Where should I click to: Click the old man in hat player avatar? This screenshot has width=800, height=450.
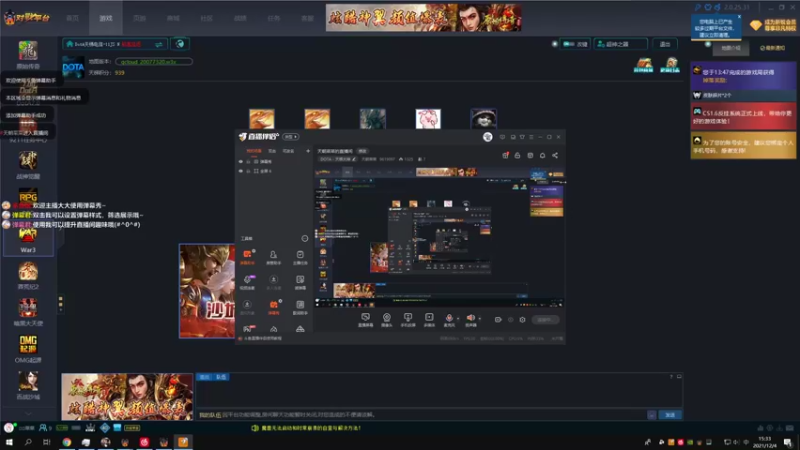pyautogui.click(x=483, y=119)
